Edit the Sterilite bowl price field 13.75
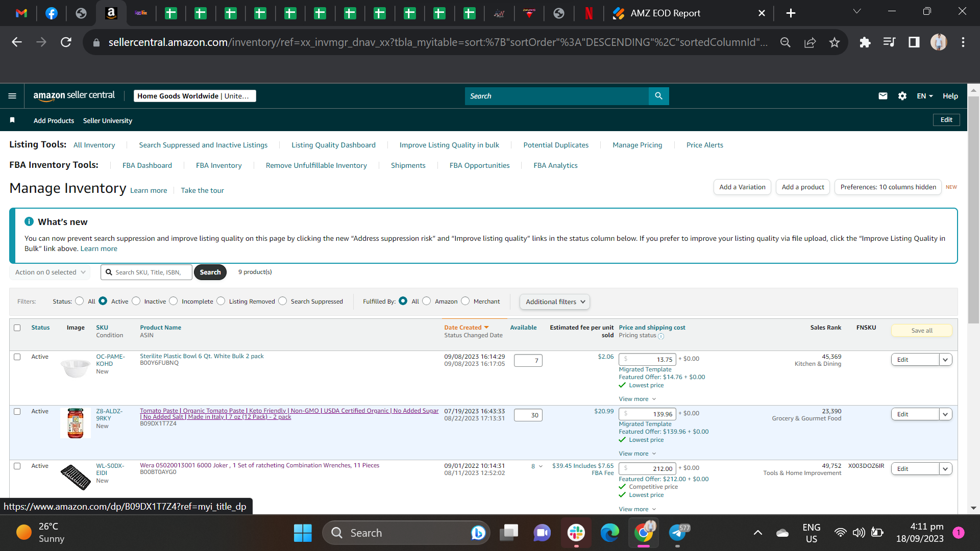The height and width of the screenshot is (551, 980). point(647,360)
